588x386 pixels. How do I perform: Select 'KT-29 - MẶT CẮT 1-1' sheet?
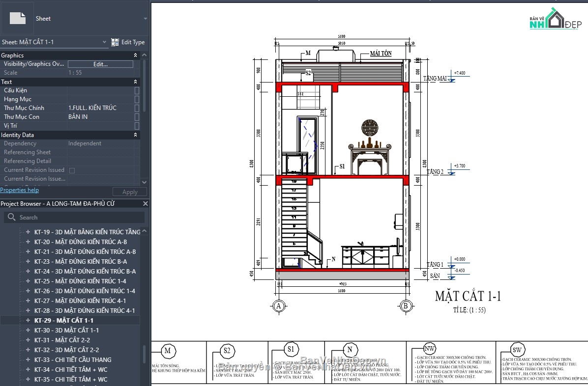[64, 320]
